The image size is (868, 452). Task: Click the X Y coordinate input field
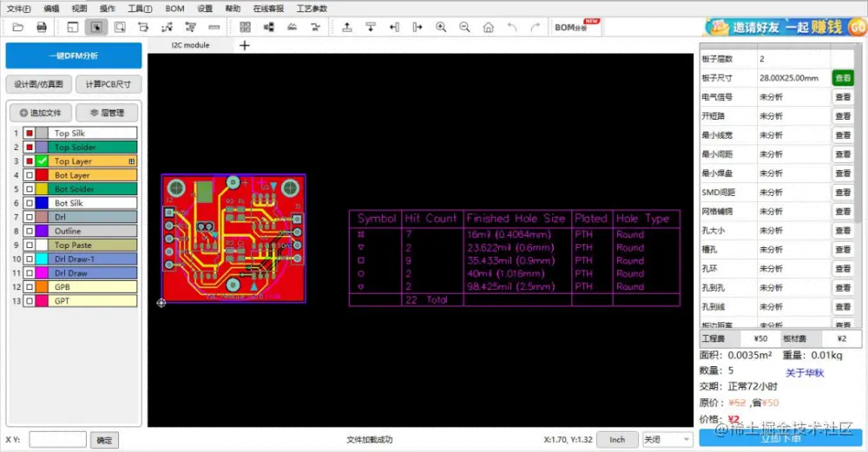57,440
